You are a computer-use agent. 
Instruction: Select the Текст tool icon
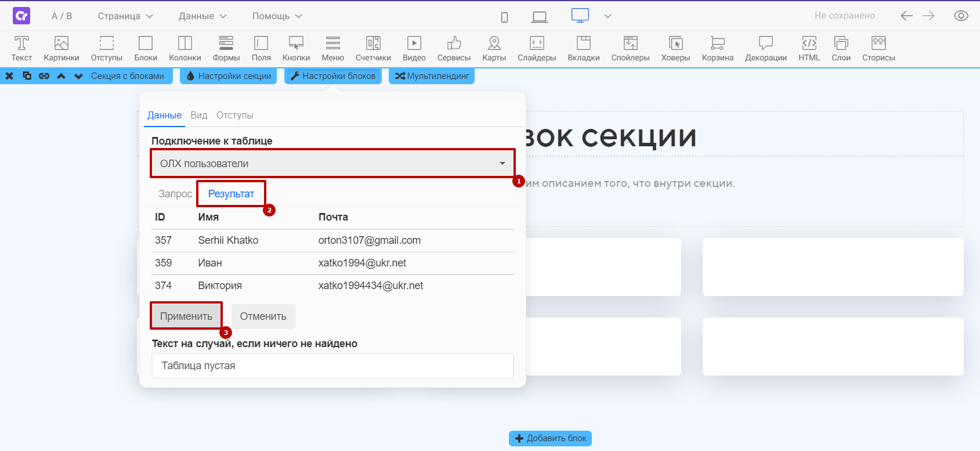click(x=21, y=49)
